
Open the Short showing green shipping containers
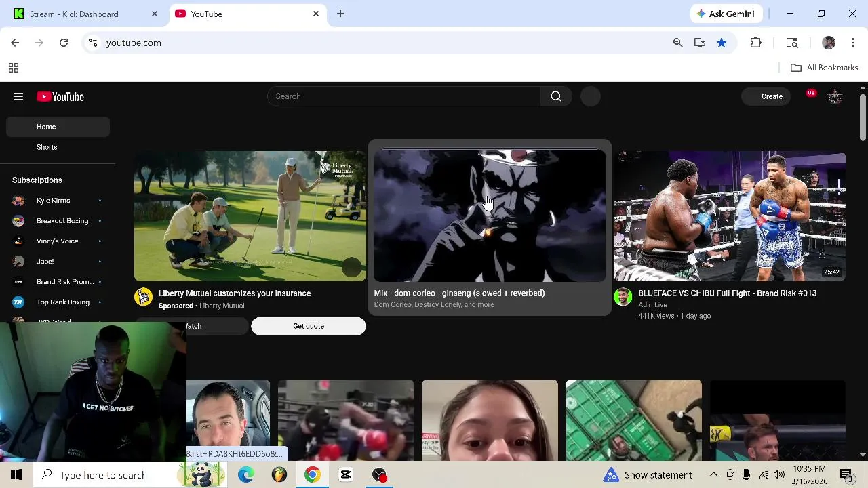634,420
